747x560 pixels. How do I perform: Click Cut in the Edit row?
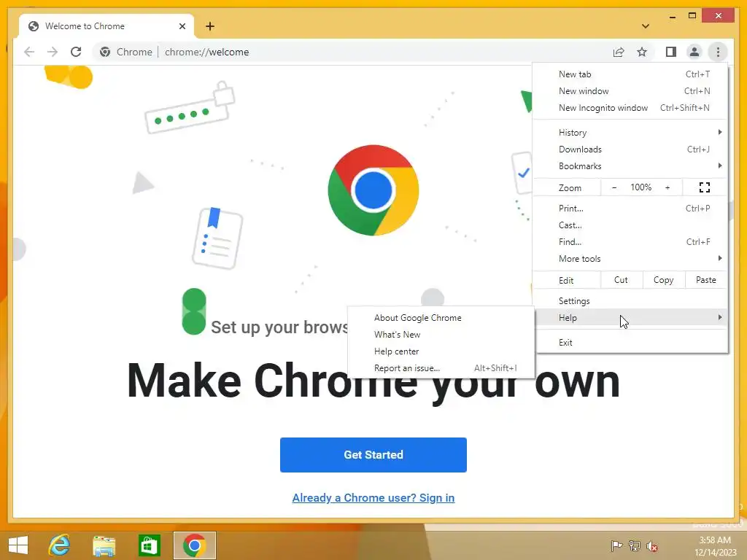click(x=622, y=280)
